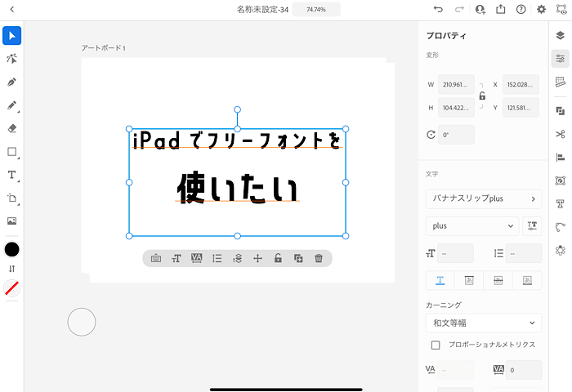
Task: Click the H height field
Action: point(456,108)
